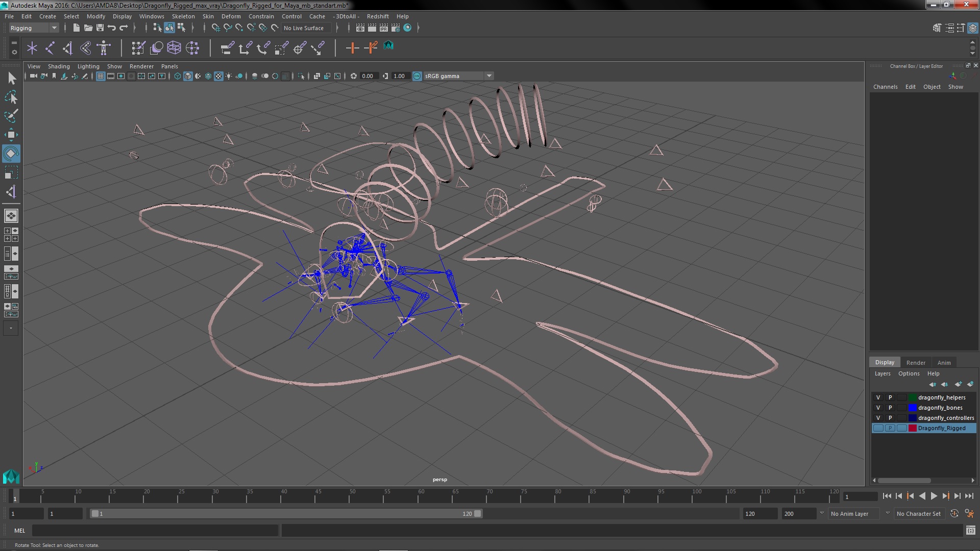Select the Paint Selection tool
Viewport: 980px width, 551px height.
[x=11, y=116]
